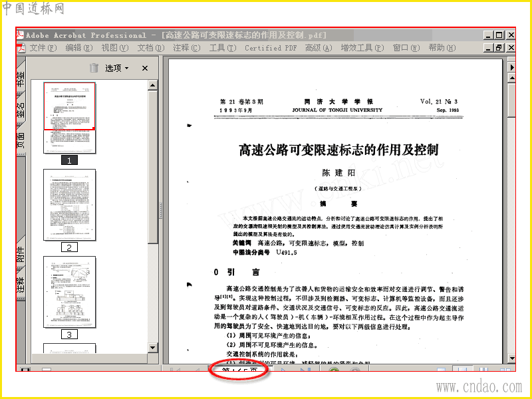Click the page number field in status bar
This screenshot has height=399, width=532.
pyautogui.click(x=239, y=369)
